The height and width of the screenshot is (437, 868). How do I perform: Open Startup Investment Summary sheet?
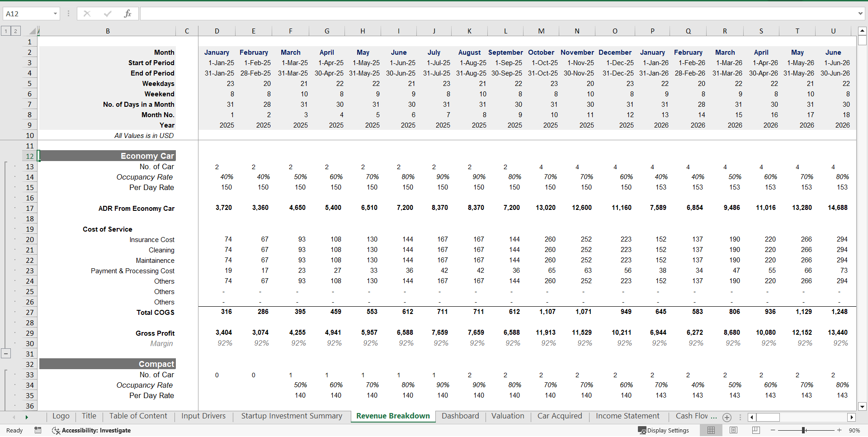[292, 416]
